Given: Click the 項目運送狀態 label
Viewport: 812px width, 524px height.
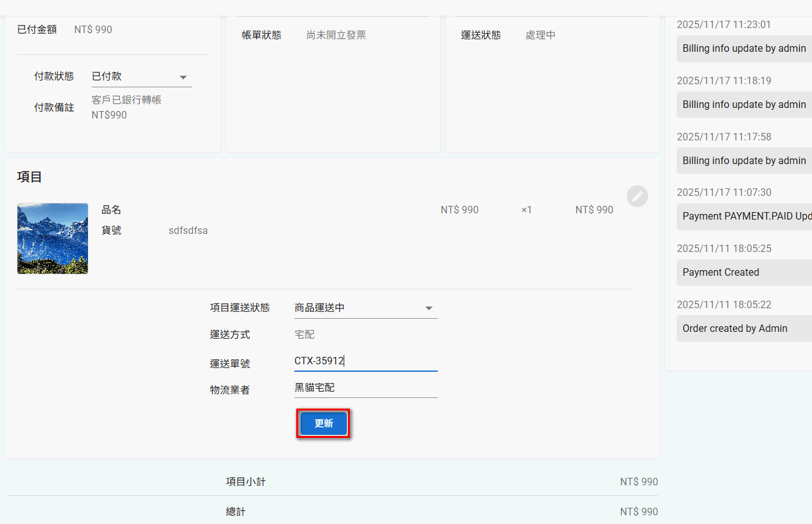Looking at the screenshot, I should 240,308.
